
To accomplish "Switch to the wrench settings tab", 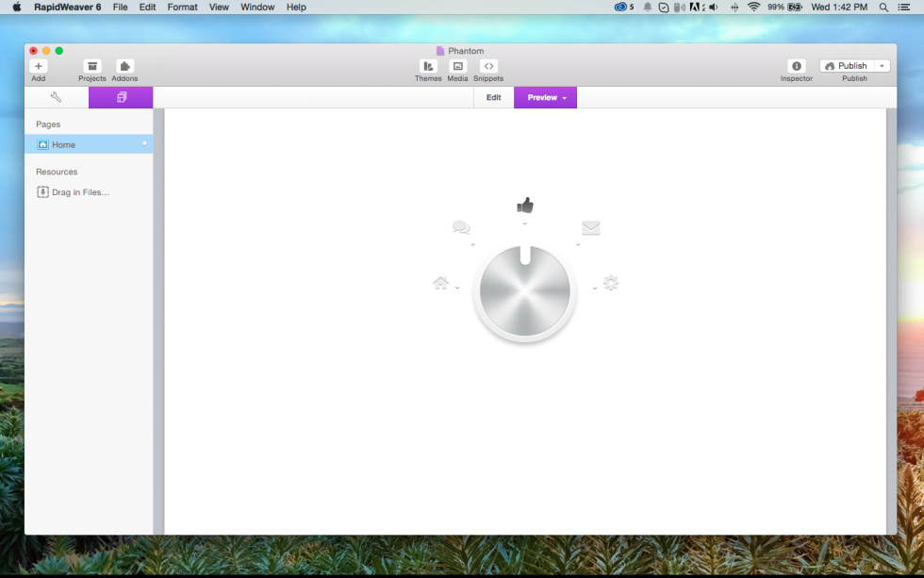I will point(57,97).
